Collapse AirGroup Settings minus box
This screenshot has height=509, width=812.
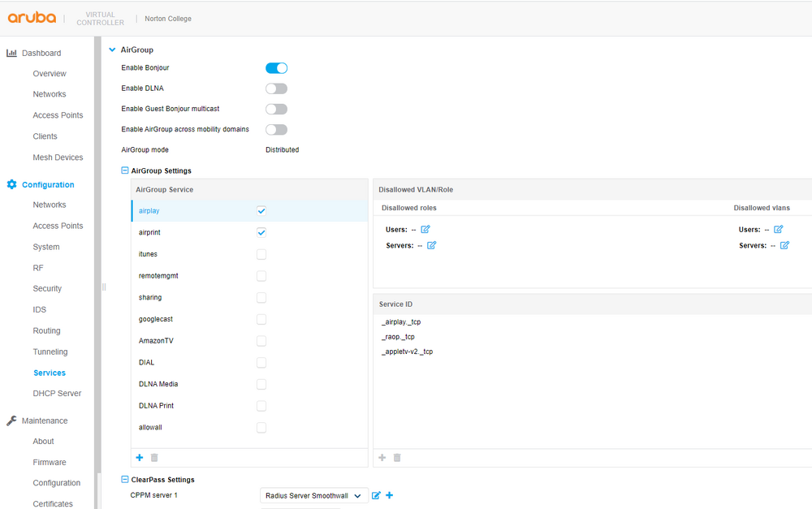(x=124, y=170)
